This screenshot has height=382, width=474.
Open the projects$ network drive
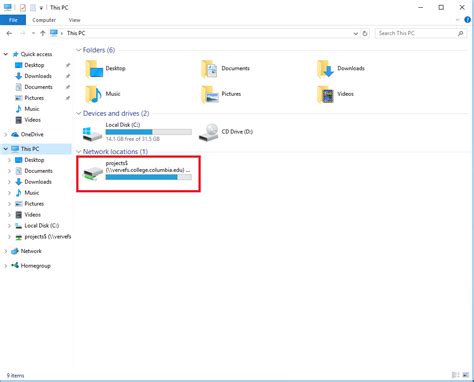pyautogui.click(x=138, y=174)
